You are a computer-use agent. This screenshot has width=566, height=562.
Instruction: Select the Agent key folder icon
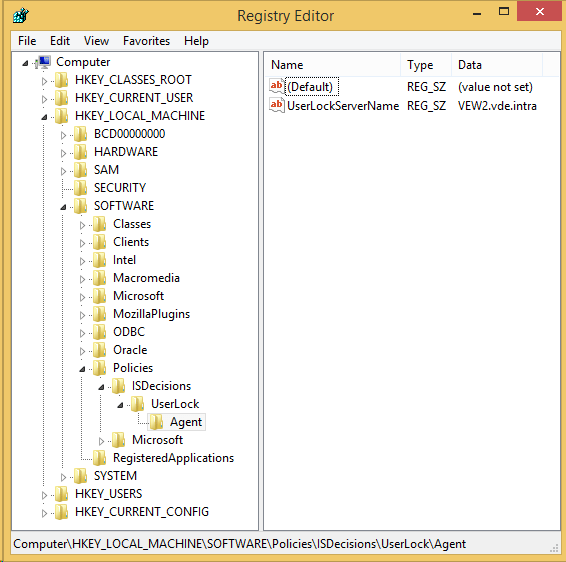click(156, 422)
